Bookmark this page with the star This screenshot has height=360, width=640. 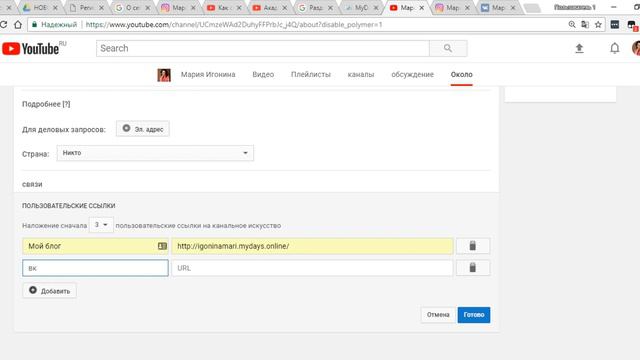point(598,24)
